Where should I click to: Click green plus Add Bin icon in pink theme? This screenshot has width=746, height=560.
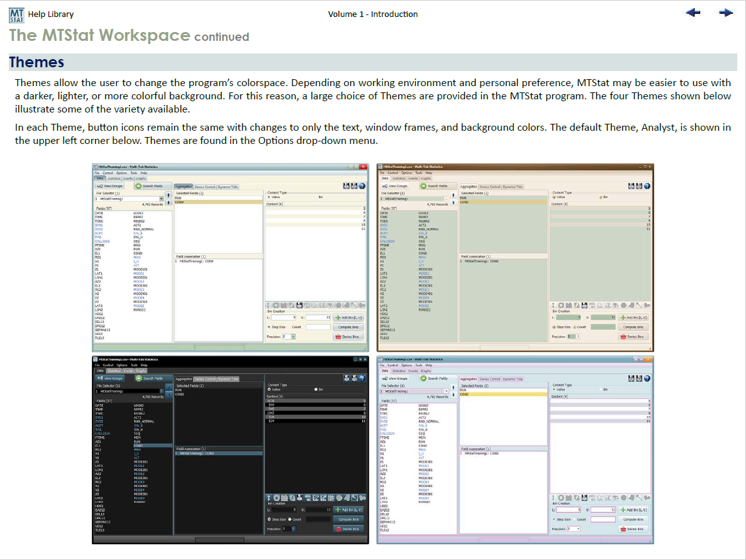621,510
